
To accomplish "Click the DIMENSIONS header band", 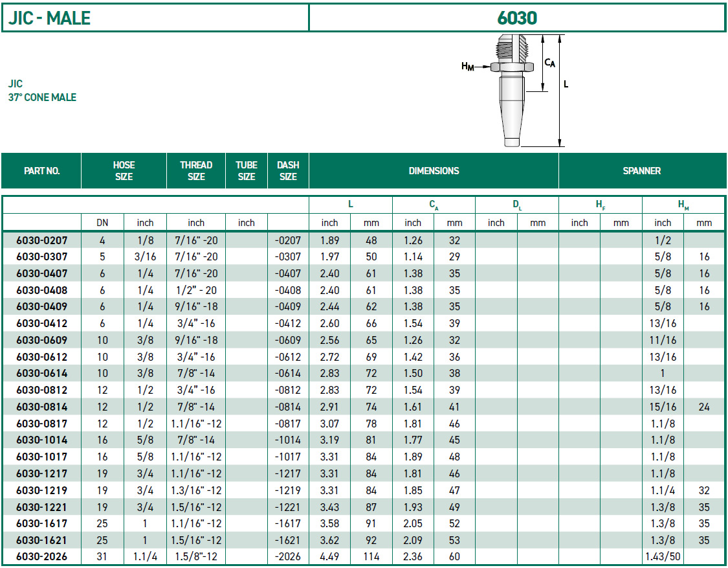I will tap(434, 170).
